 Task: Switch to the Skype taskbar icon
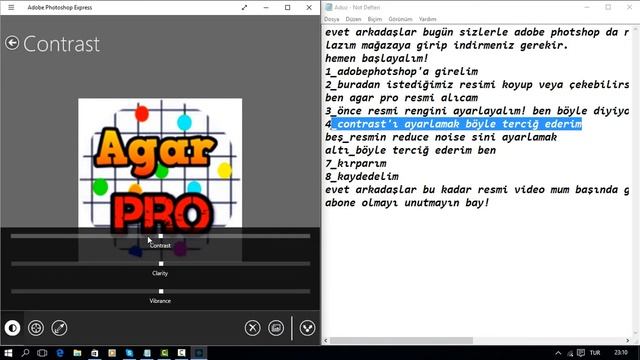pos(129,353)
